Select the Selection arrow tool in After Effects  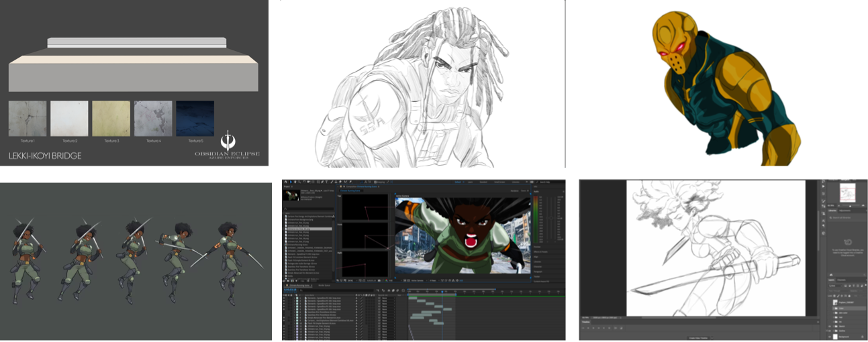tap(291, 182)
